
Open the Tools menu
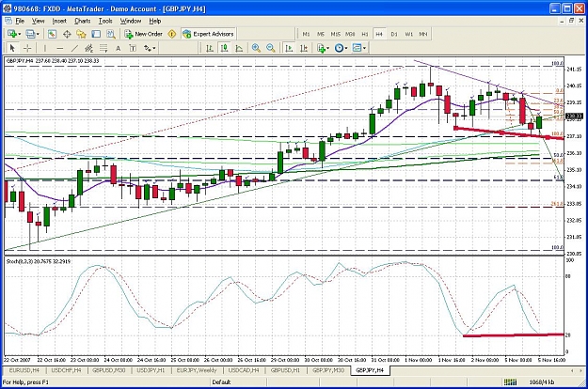coord(105,21)
